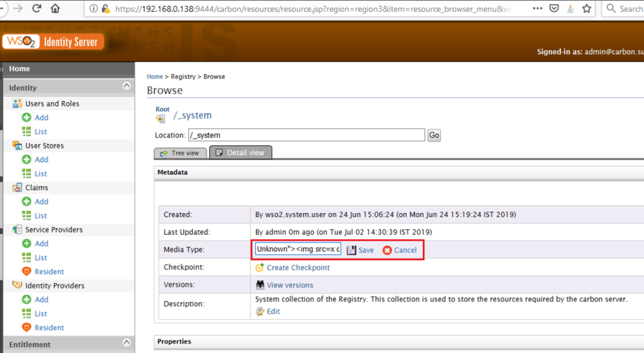Click the Create Checkpoint icon

[x=260, y=268]
